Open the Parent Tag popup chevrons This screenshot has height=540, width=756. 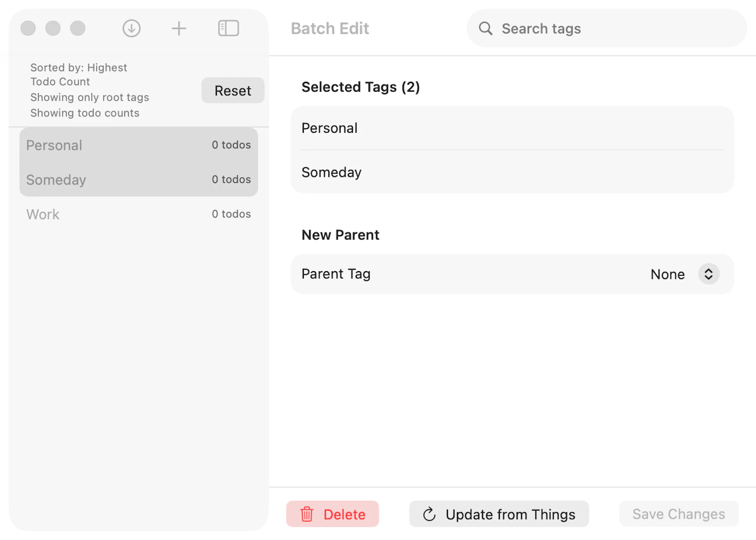(709, 274)
